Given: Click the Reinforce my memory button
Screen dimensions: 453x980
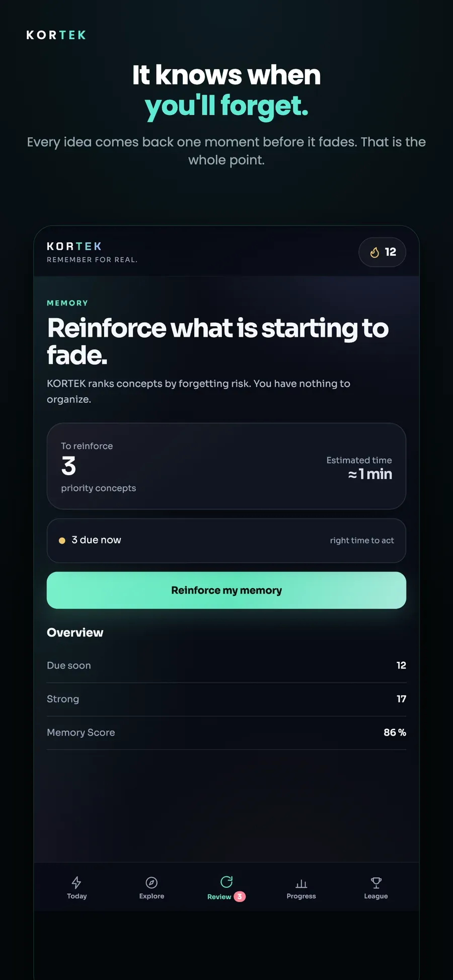Looking at the screenshot, I should click(226, 590).
